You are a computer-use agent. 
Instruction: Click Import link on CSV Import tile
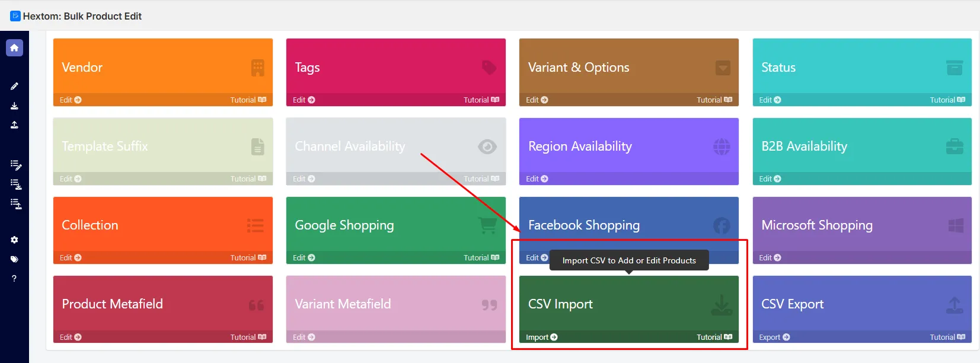click(x=542, y=337)
